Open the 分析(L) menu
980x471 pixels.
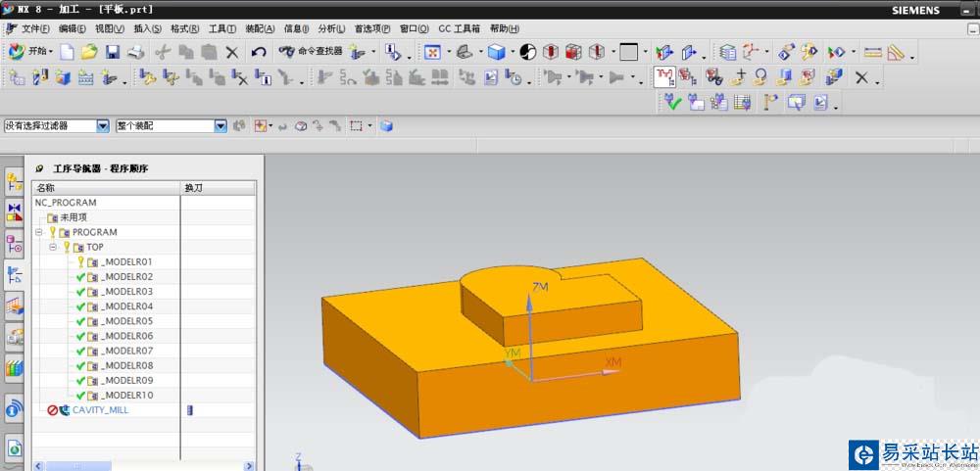coord(331,29)
